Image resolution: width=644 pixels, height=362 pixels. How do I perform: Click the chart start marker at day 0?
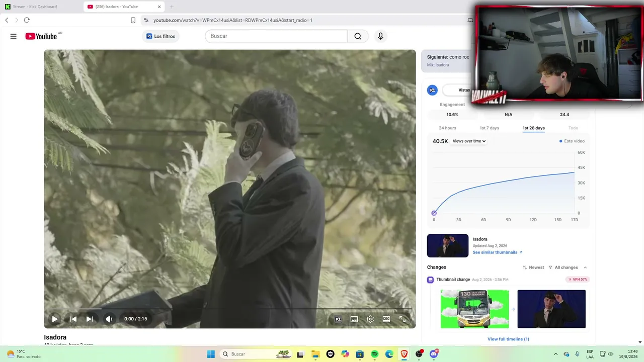click(x=434, y=213)
